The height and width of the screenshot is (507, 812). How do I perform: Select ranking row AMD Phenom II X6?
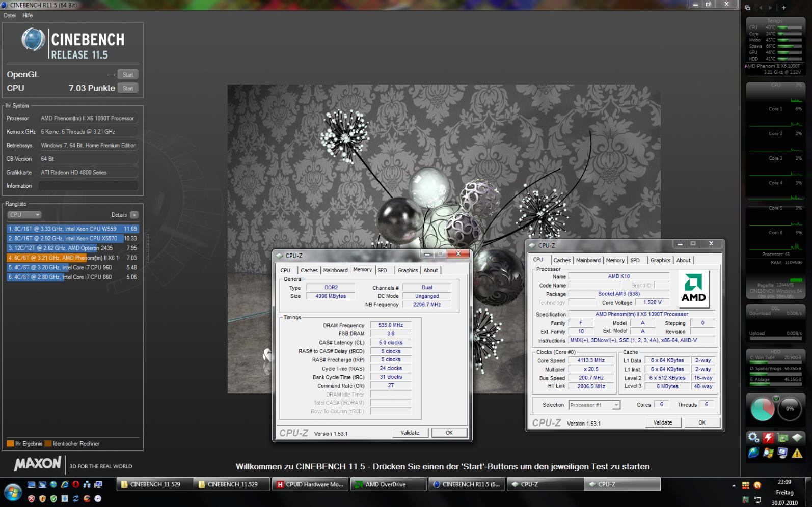pyautogui.click(x=72, y=258)
